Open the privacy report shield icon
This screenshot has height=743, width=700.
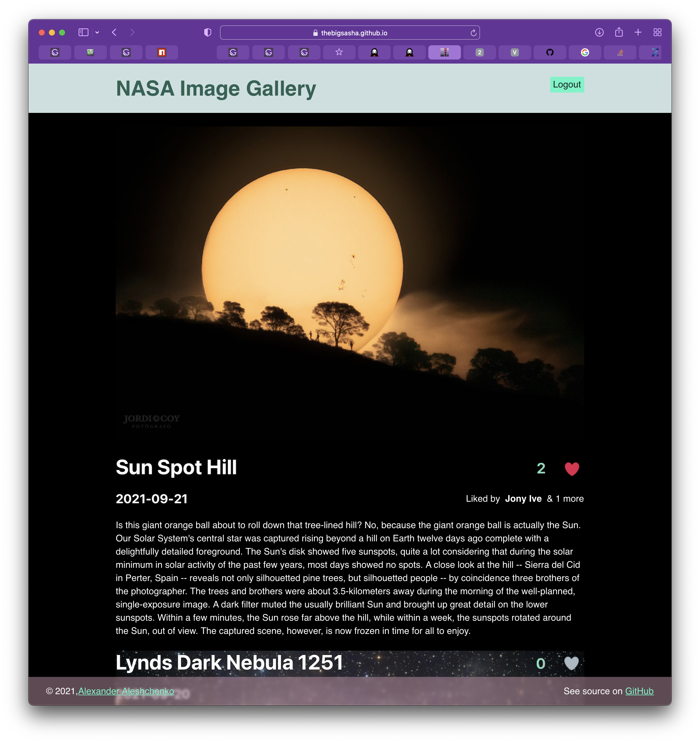208,33
